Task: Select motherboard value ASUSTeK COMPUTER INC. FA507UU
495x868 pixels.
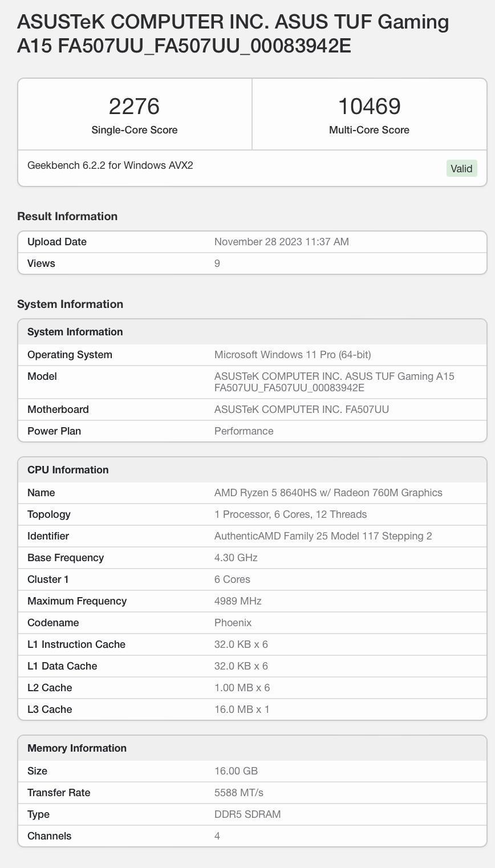Action: tap(302, 409)
